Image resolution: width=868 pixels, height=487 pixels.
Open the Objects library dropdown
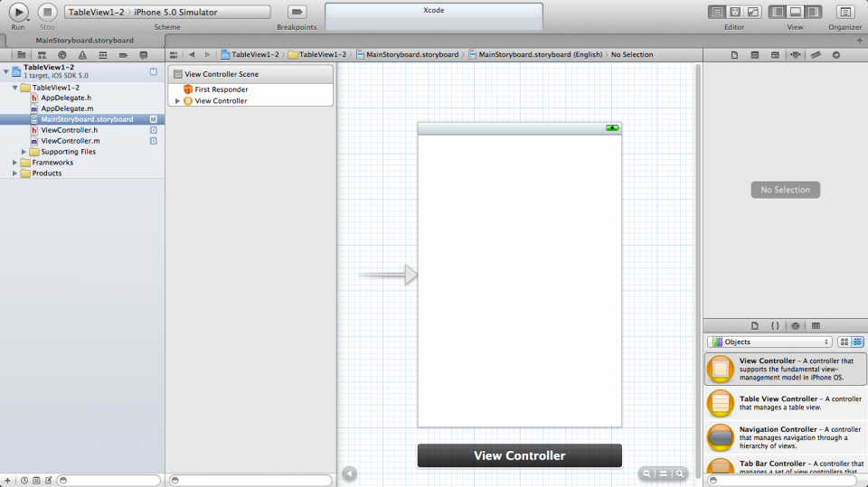click(x=770, y=342)
